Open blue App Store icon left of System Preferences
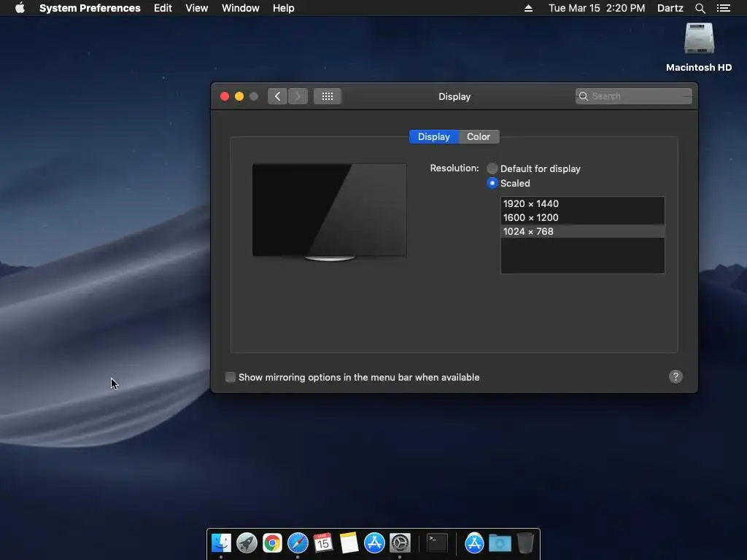This screenshot has width=747, height=560. pyautogui.click(x=374, y=542)
